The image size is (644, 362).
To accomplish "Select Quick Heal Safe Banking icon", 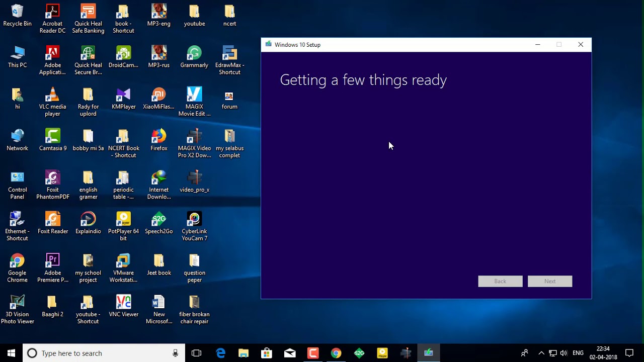I will click(88, 19).
